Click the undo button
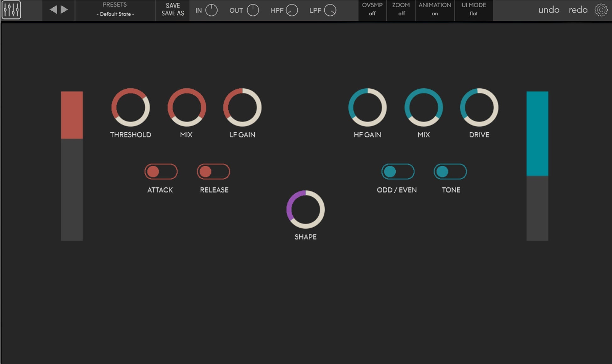Image resolution: width=612 pixels, height=364 pixels. point(549,10)
